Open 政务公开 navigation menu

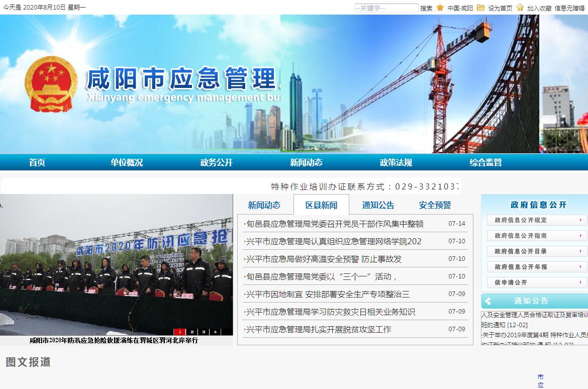click(x=217, y=162)
